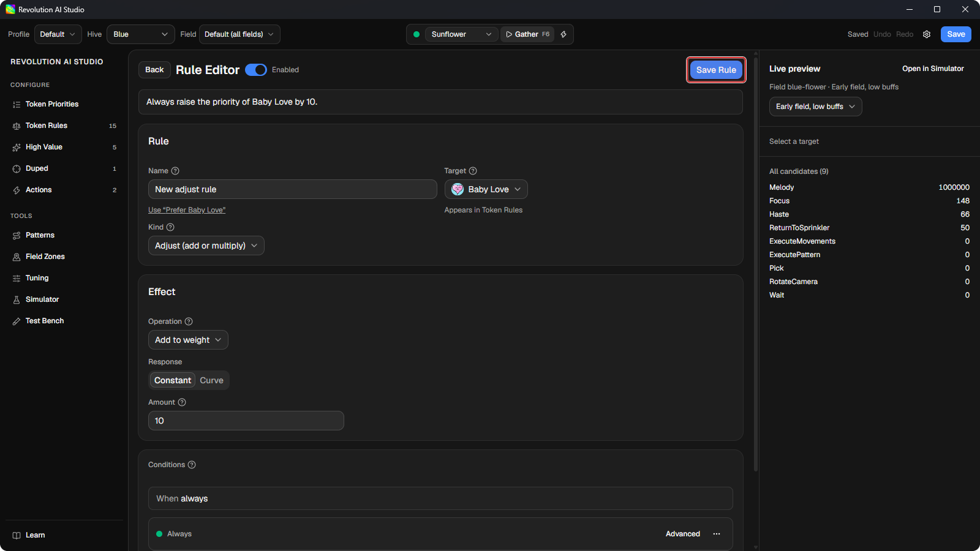Image resolution: width=980 pixels, height=551 pixels.
Task: Open the Simulator tool
Action: [x=64, y=299]
